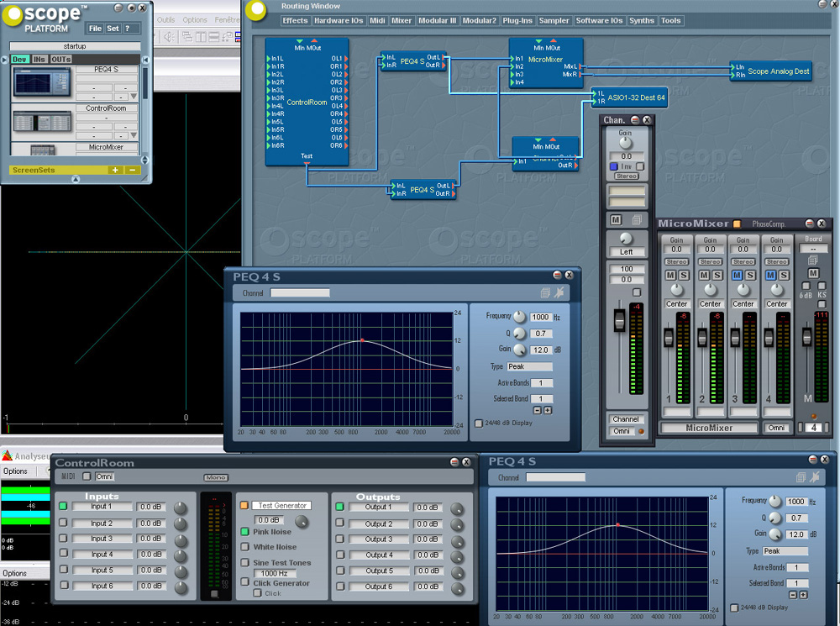Add a ScreenSet with the plus icon

(115, 170)
